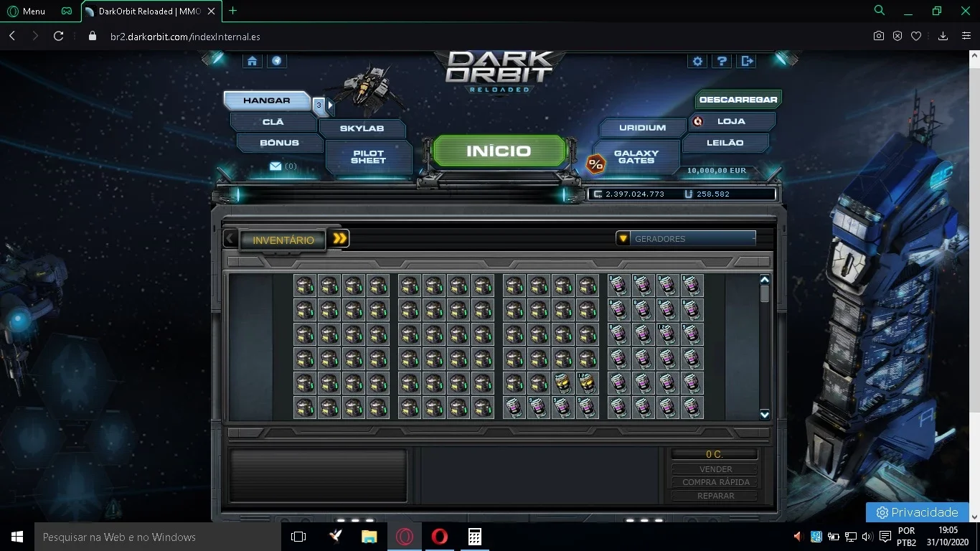The height and width of the screenshot is (551, 980).
Task: Click the red Opera taskbar icon
Action: click(x=439, y=537)
